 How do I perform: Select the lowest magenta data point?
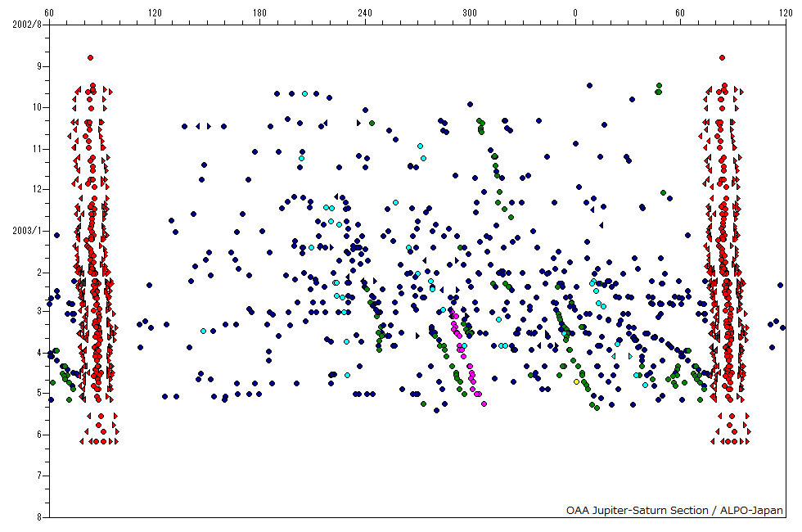pos(484,404)
